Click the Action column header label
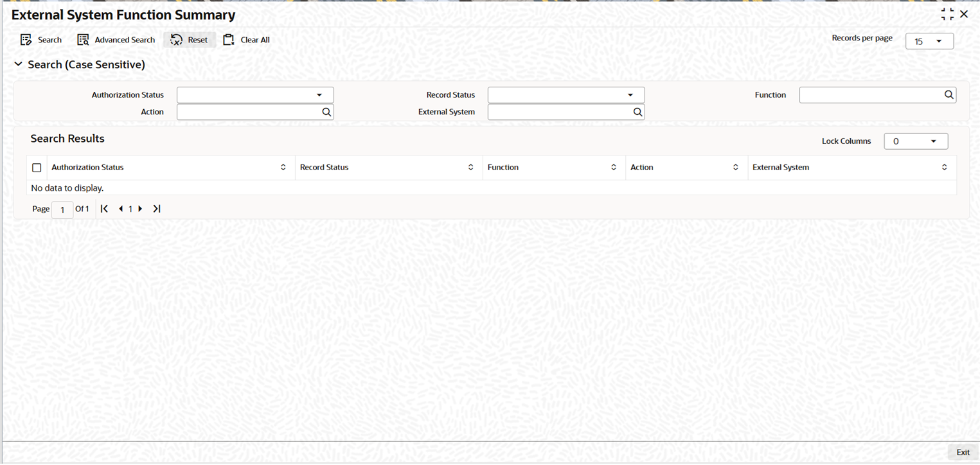The image size is (980, 465). pos(641,168)
